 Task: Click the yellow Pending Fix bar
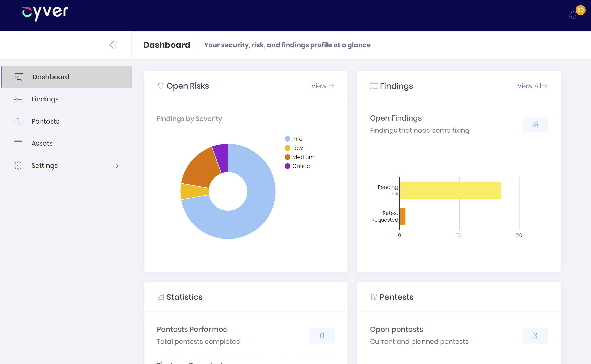450,190
